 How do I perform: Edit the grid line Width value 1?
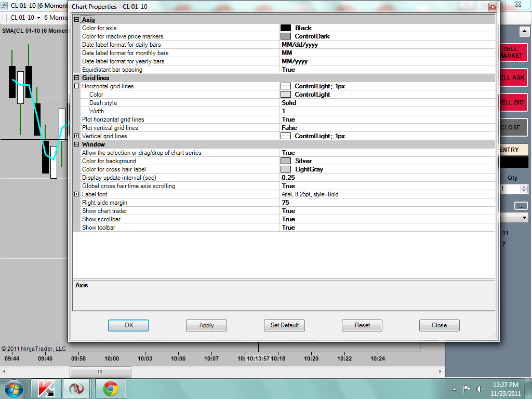pos(388,111)
